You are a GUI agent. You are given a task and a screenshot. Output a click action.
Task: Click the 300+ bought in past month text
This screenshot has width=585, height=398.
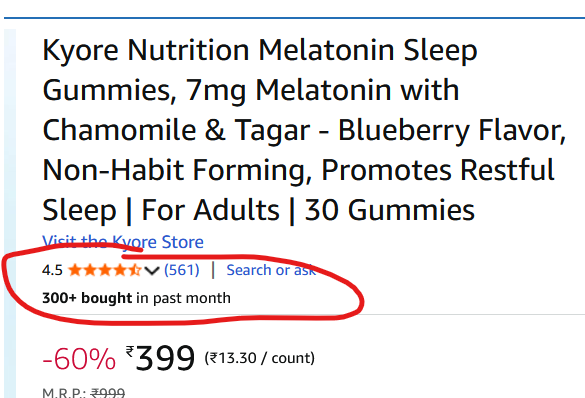point(136,298)
